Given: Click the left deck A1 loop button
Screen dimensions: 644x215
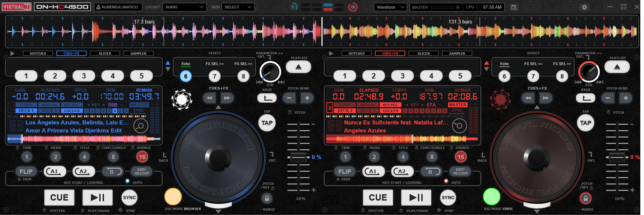Looking at the screenshot, I should (55, 171).
